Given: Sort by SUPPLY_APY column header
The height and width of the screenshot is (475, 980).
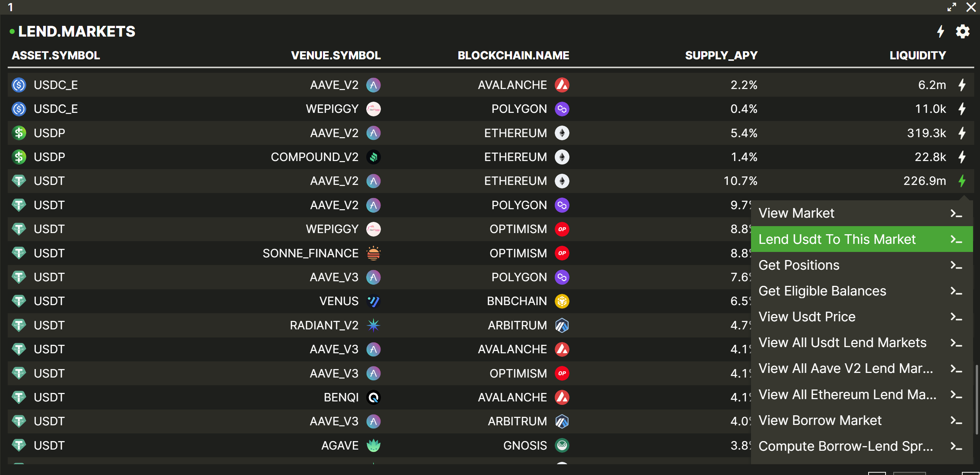Looking at the screenshot, I should 721,55.
